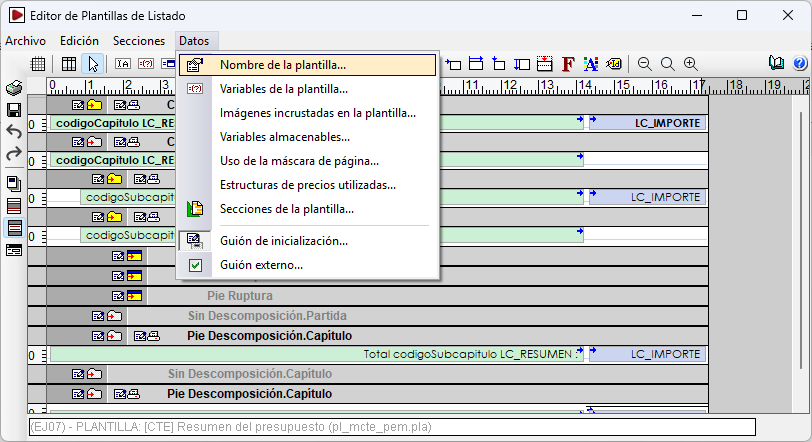Screen dimensions: 812x442
Task: Click template file name status field
Action: [392, 427]
